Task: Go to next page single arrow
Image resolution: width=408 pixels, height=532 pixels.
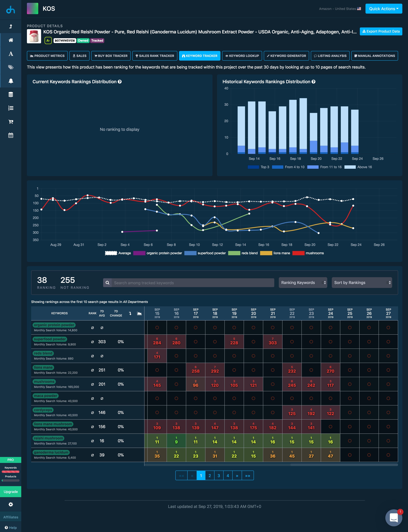Action: (x=237, y=476)
